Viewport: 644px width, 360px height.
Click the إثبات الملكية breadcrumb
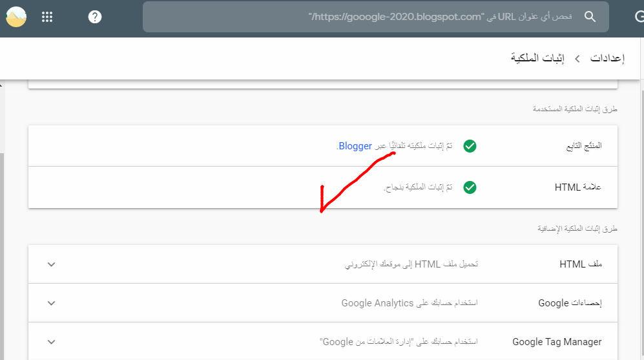(537, 58)
